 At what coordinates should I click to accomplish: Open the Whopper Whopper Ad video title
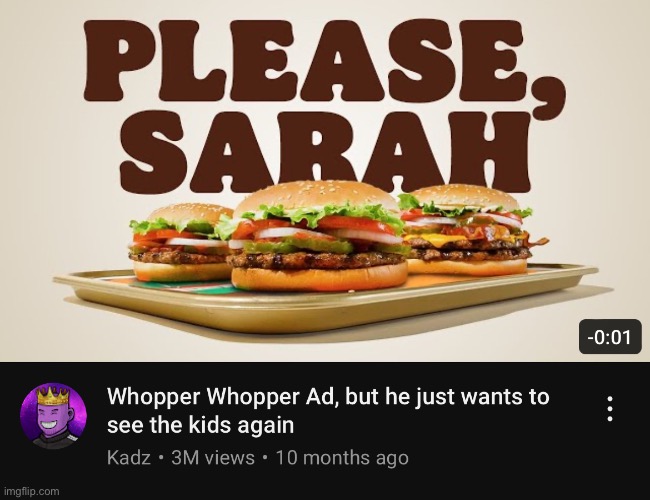coord(328,410)
